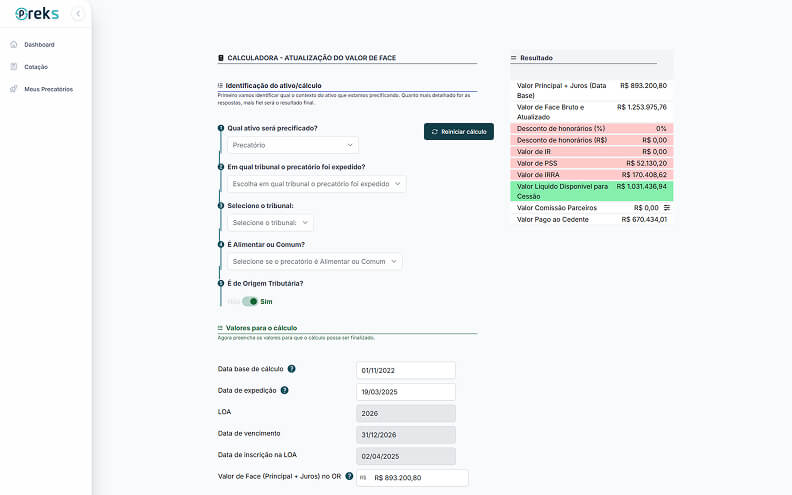
Task: Click the Data base de cálculo date field
Action: pos(405,370)
